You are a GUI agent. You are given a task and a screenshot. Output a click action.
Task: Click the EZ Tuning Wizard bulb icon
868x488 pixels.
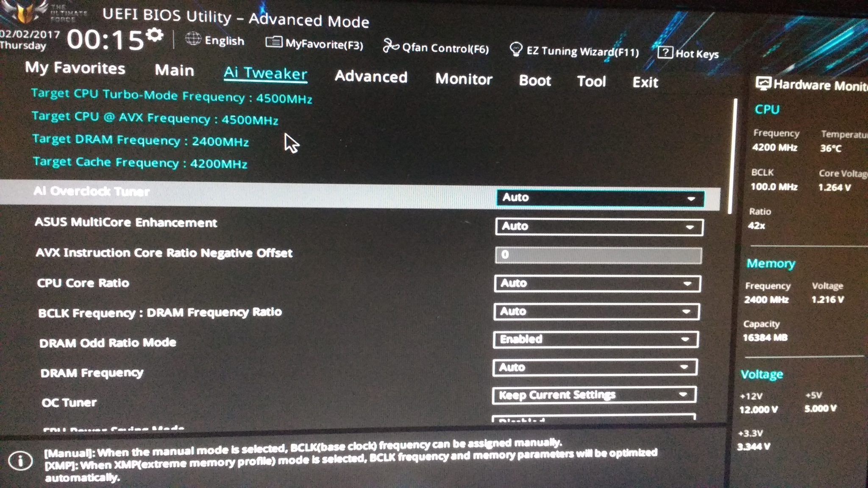pyautogui.click(x=516, y=49)
